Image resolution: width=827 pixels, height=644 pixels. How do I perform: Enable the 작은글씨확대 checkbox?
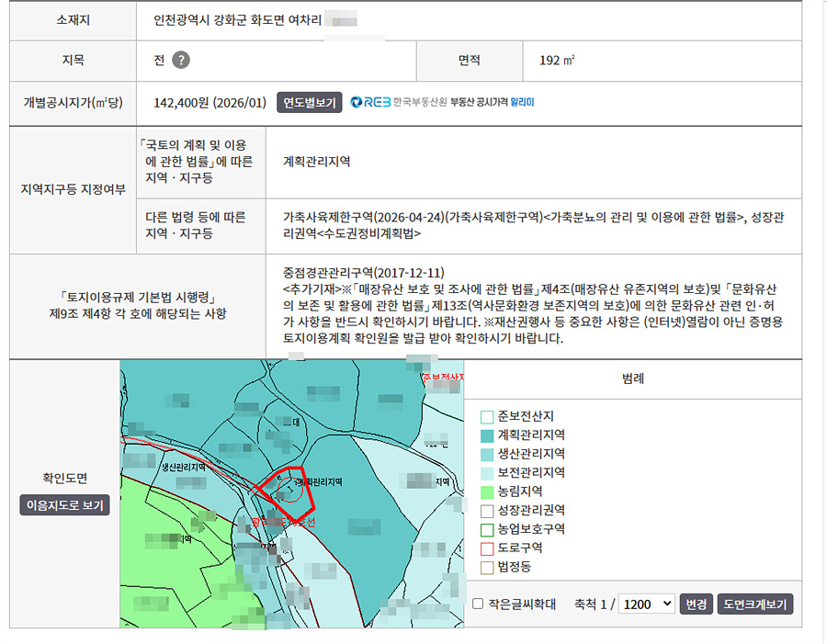[478, 604]
